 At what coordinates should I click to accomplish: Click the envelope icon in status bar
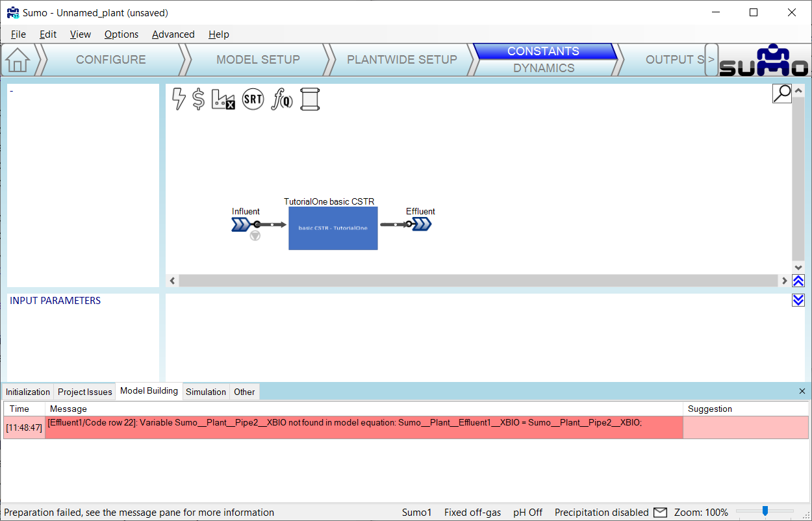coord(660,513)
